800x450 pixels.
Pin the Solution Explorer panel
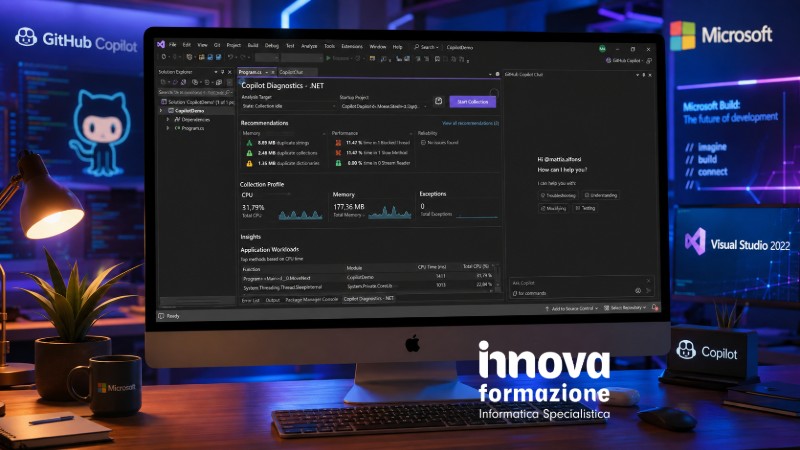point(222,72)
